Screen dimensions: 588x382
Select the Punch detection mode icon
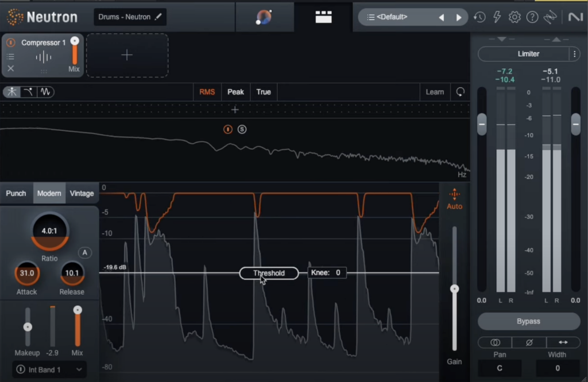(x=11, y=92)
